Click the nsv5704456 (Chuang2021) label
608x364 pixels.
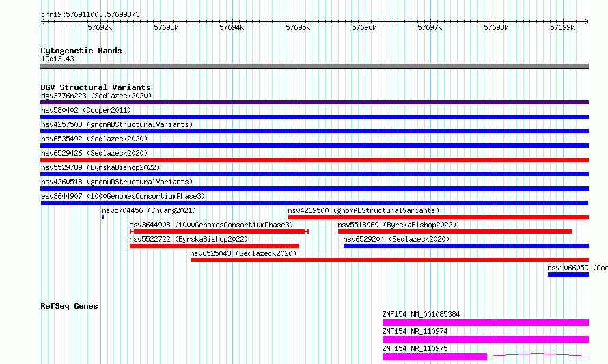pyautogui.click(x=149, y=210)
